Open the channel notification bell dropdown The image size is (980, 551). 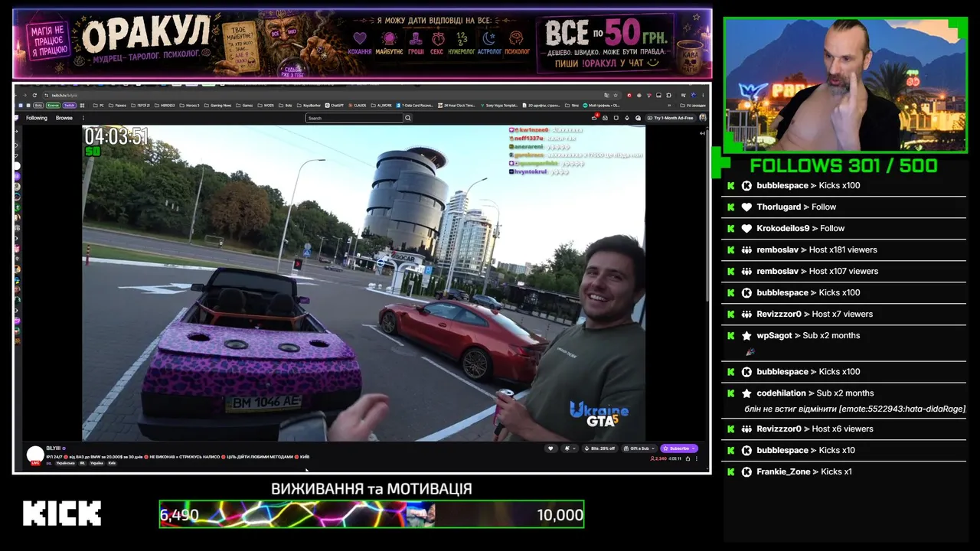[569, 448]
